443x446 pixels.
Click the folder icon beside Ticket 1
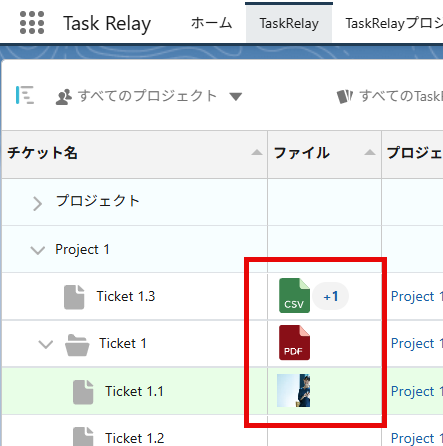77,345
